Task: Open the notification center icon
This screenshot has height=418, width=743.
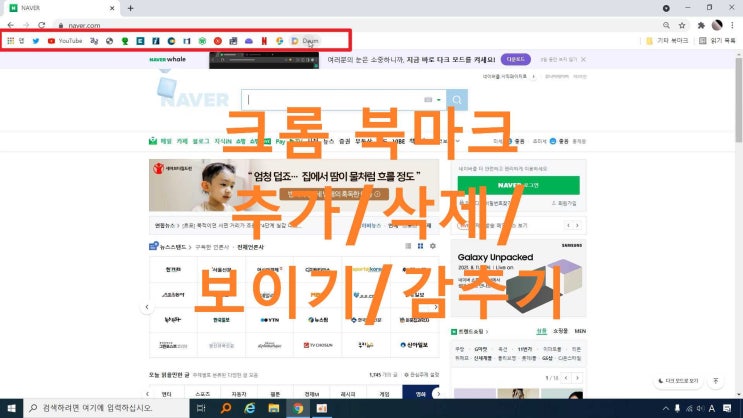Action: tap(727, 408)
